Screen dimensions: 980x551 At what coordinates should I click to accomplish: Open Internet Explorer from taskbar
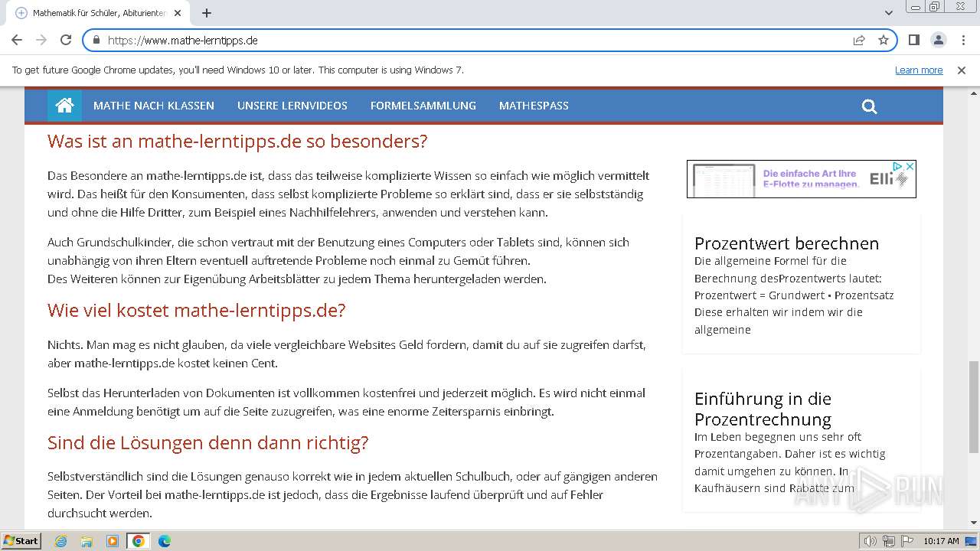60,541
